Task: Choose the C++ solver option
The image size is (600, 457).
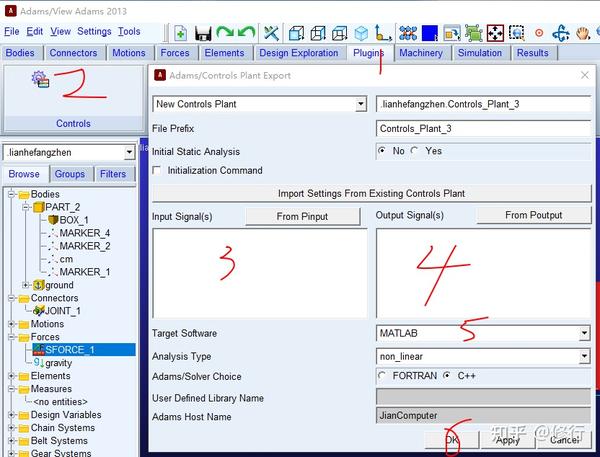Action: 447,375
